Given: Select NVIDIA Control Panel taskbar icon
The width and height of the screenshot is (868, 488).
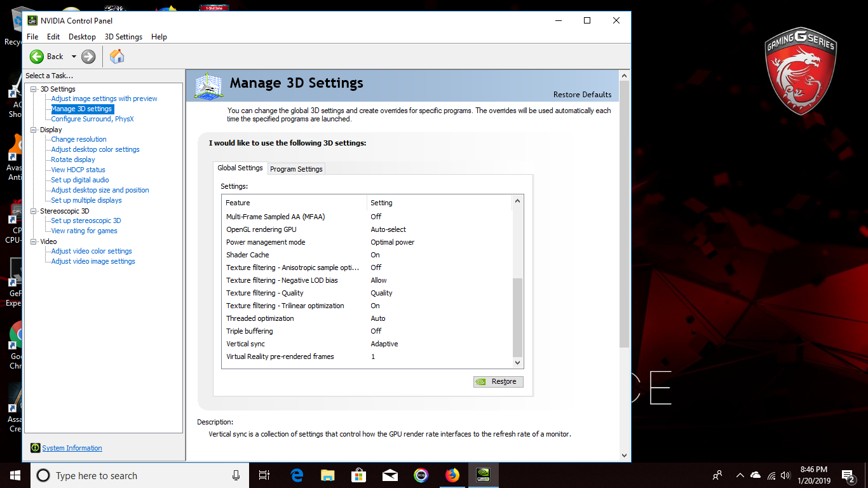Looking at the screenshot, I should coord(484,475).
